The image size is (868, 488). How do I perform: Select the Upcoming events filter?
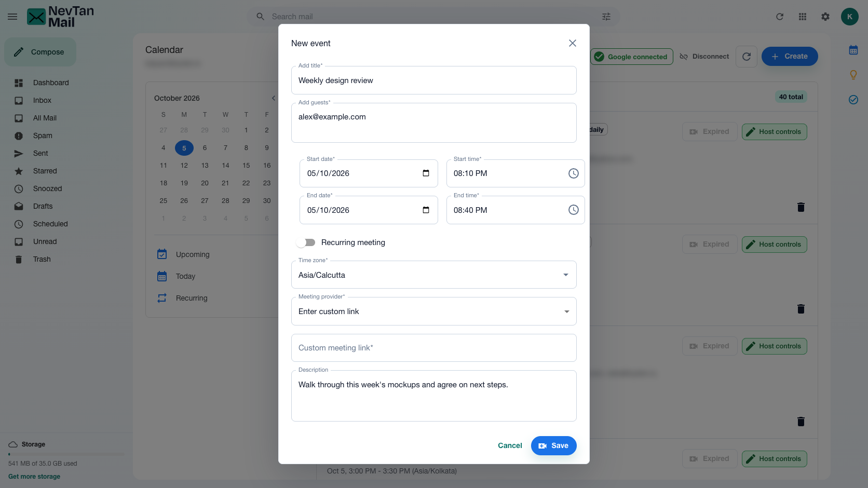coord(193,254)
